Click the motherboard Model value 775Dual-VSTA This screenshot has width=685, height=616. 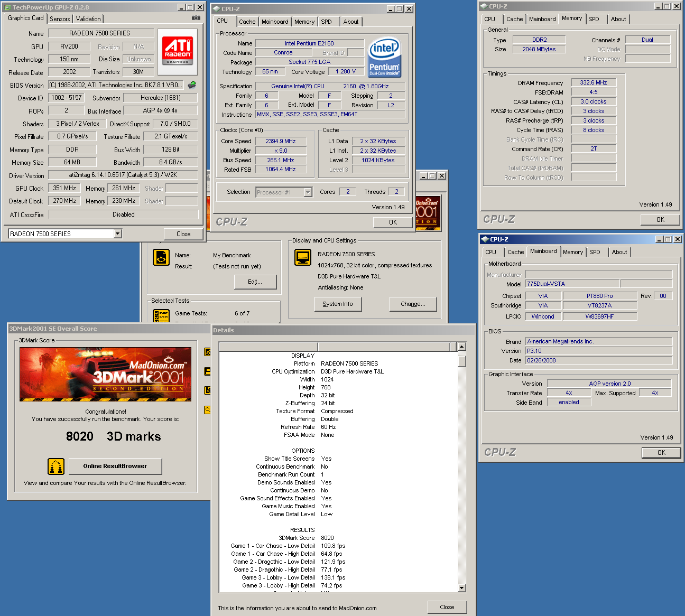(x=572, y=284)
